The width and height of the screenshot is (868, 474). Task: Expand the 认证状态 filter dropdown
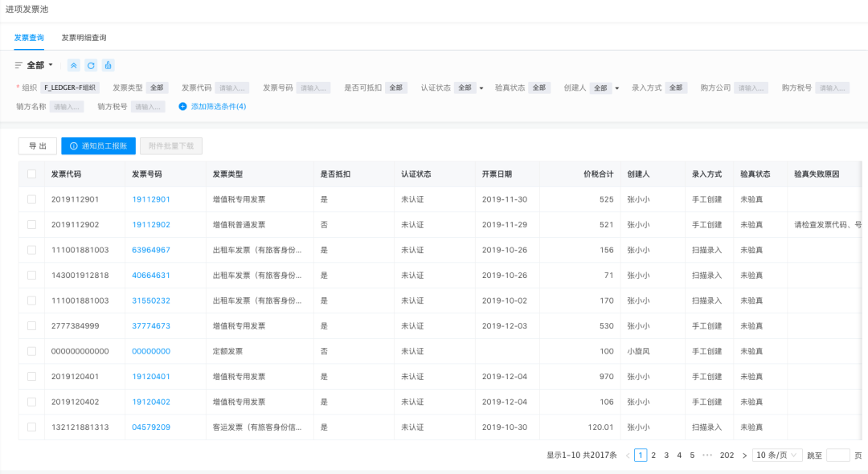click(481, 88)
